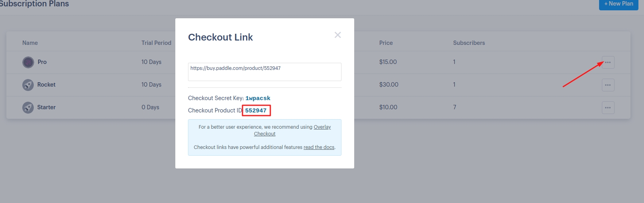The width and height of the screenshot is (644, 203).
Task: Click the New Plan button
Action: (618, 4)
